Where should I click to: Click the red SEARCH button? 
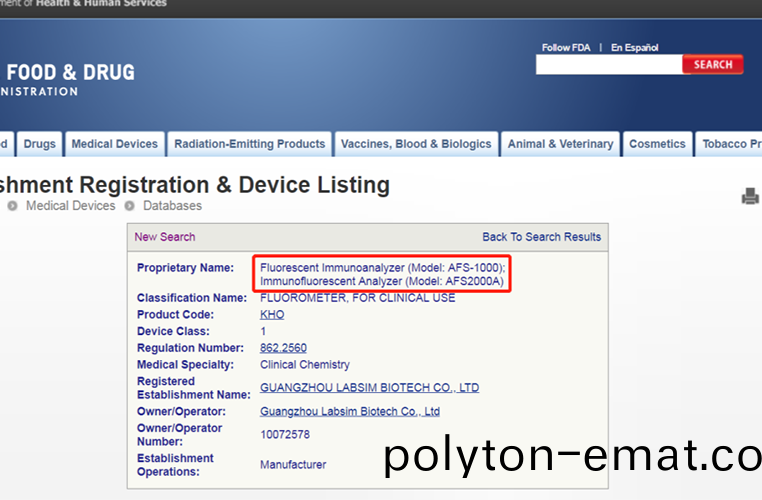click(712, 64)
